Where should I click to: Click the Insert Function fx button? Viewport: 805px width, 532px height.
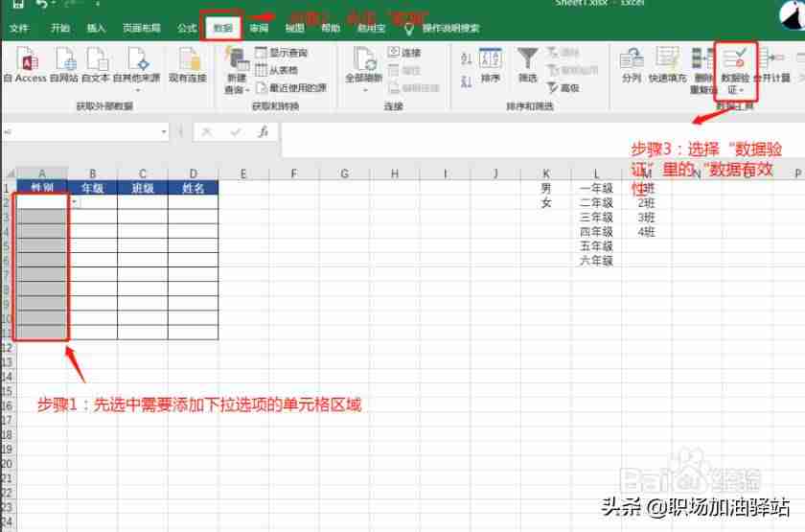(264, 132)
